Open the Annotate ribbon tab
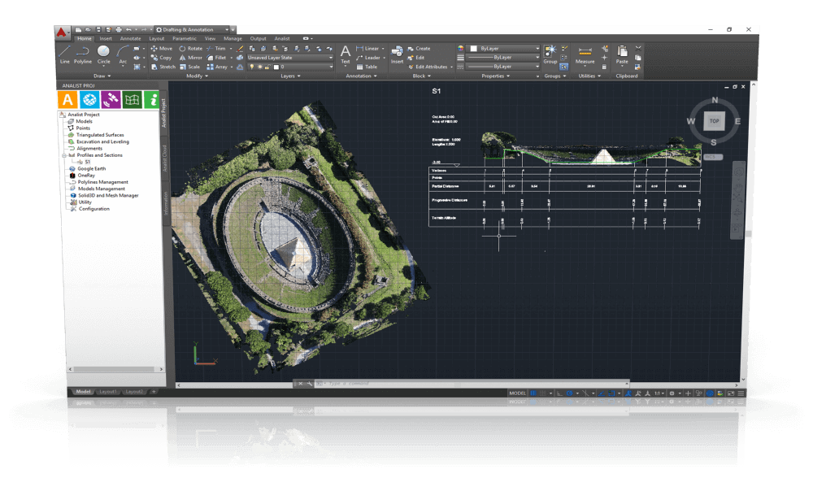This screenshot has height=504, width=813. pos(131,38)
